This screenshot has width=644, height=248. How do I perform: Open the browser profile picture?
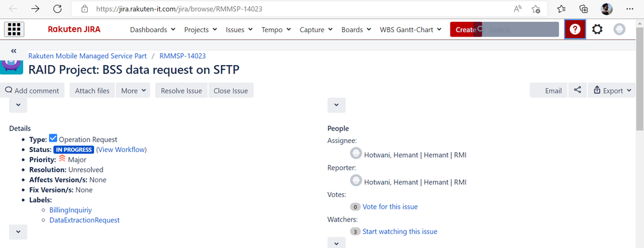607,8
